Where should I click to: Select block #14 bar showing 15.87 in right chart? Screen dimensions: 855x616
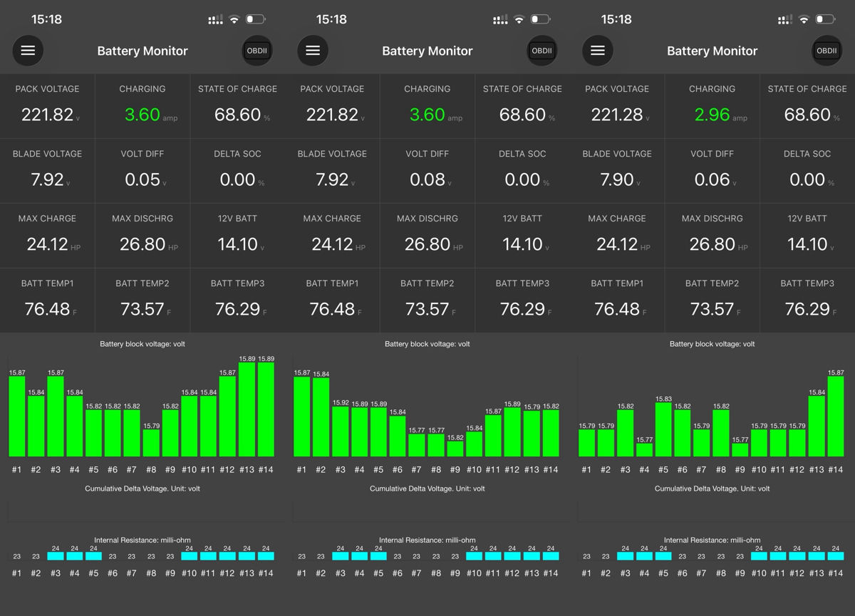[836, 416]
